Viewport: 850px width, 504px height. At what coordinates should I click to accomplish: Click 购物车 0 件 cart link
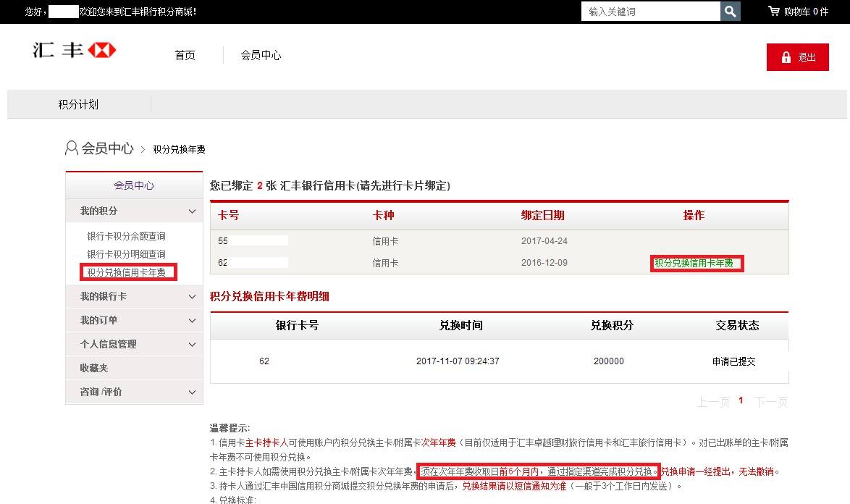pos(799,12)
